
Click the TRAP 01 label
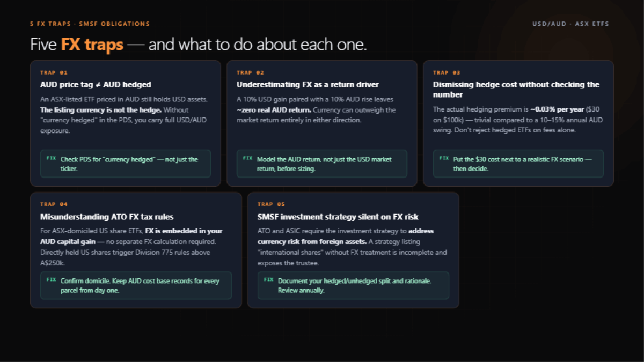point(54,72)
